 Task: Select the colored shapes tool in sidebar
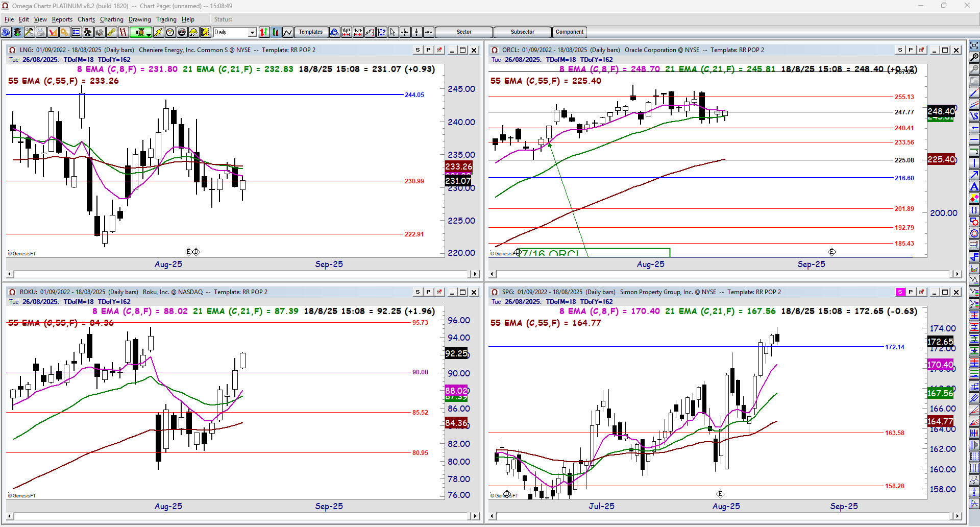974,198
